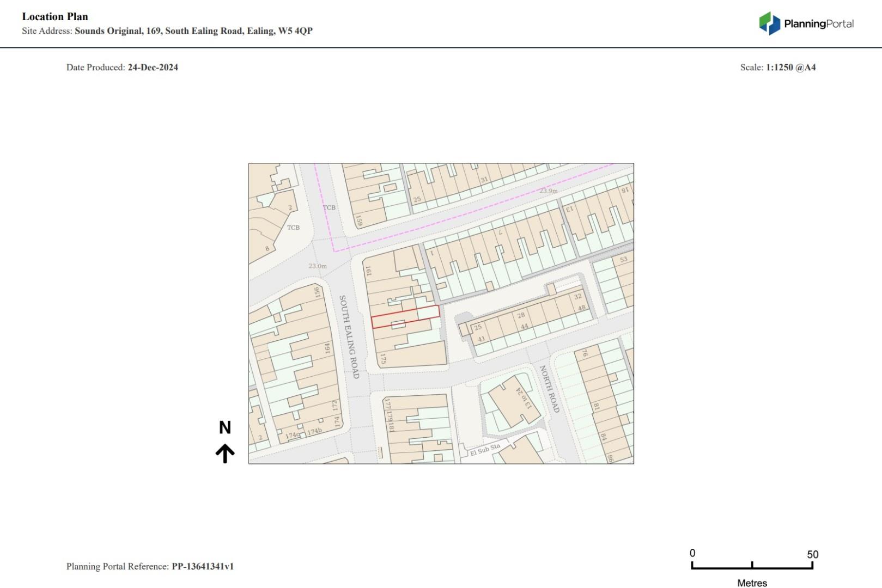Click the SOUTH EALING ROAD street label
The image size is (882, 588).
click(349, 337)
